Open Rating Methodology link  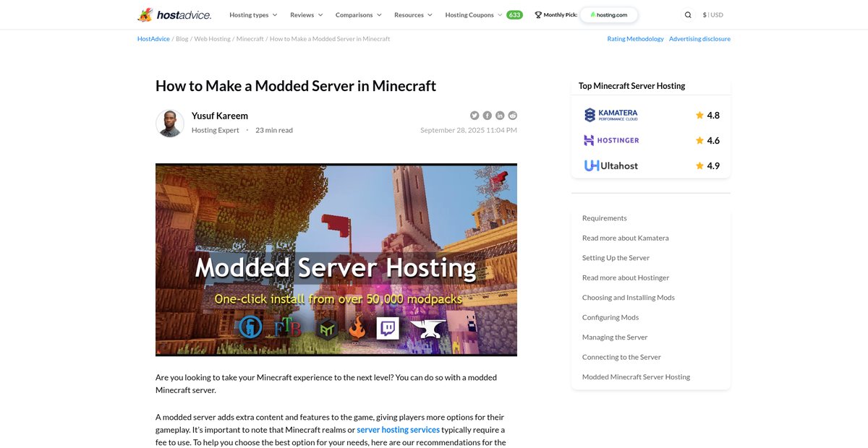coord(635,39)
